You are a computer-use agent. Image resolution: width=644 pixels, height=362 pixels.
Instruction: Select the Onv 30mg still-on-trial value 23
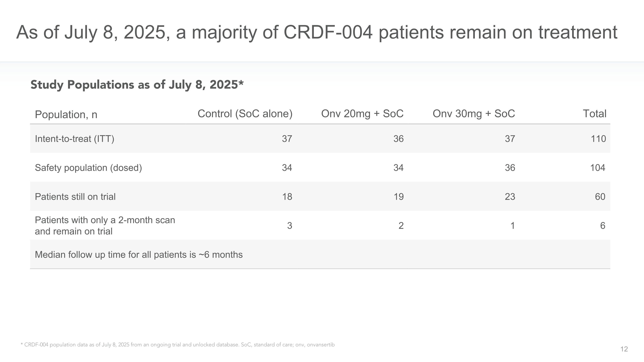[x=510, y=197]
